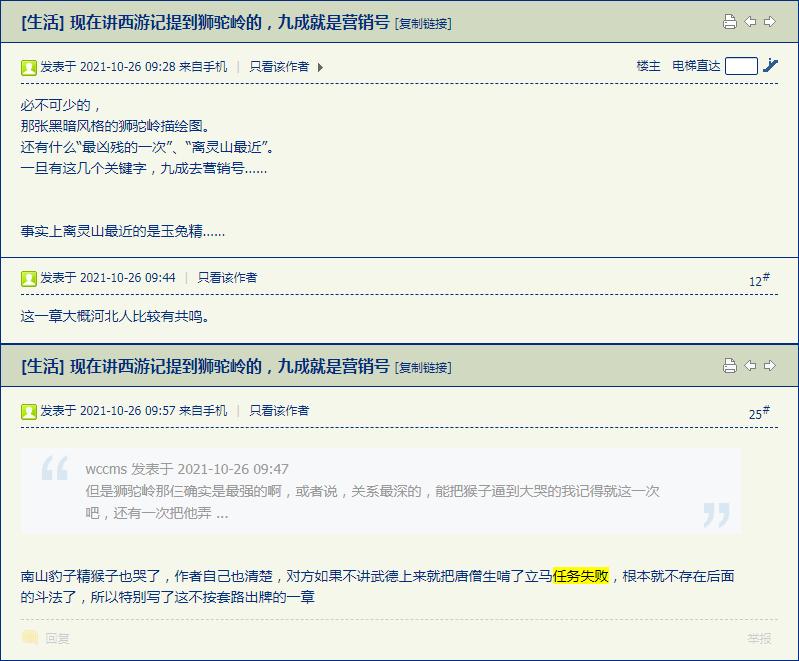Screen dimensions: 799x661
Task: Click 复制链接 in the top thread header
Action: coord(423,23)
